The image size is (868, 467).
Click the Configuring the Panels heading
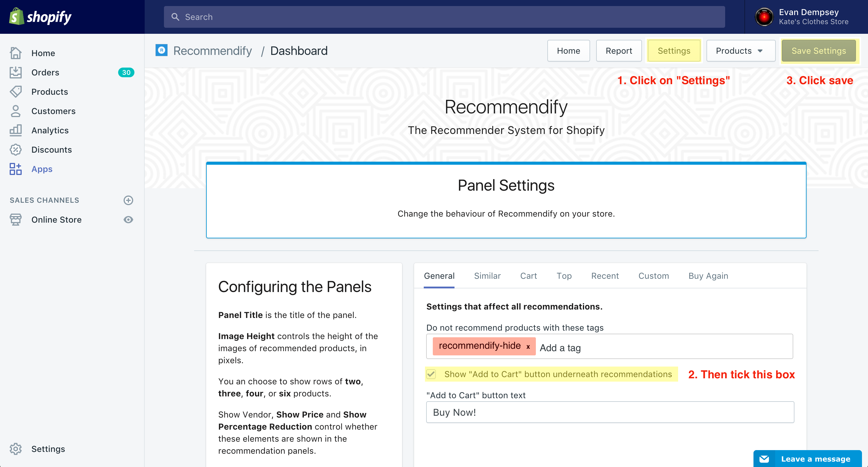tap(294, 287)
